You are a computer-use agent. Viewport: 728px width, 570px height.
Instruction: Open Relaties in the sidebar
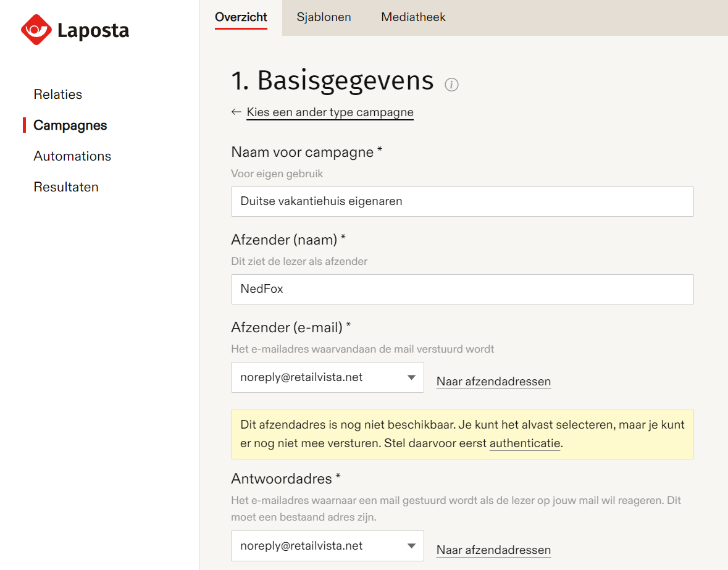57,94
